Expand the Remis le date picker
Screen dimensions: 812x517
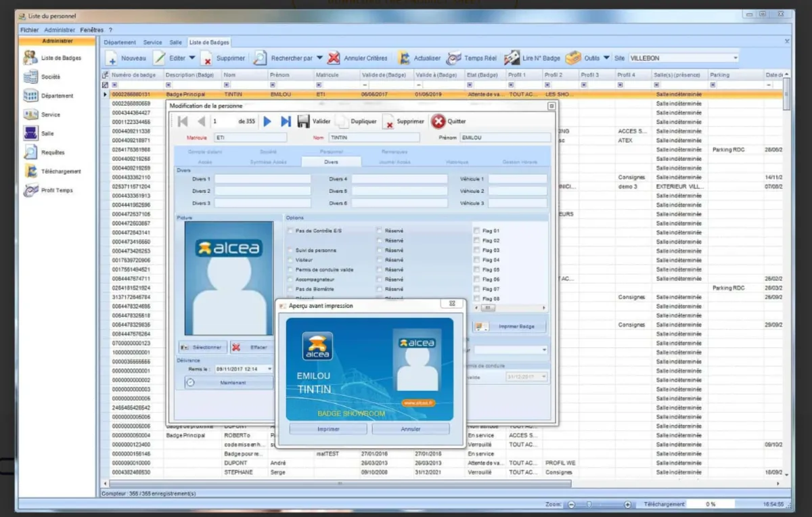click(269, 369)
